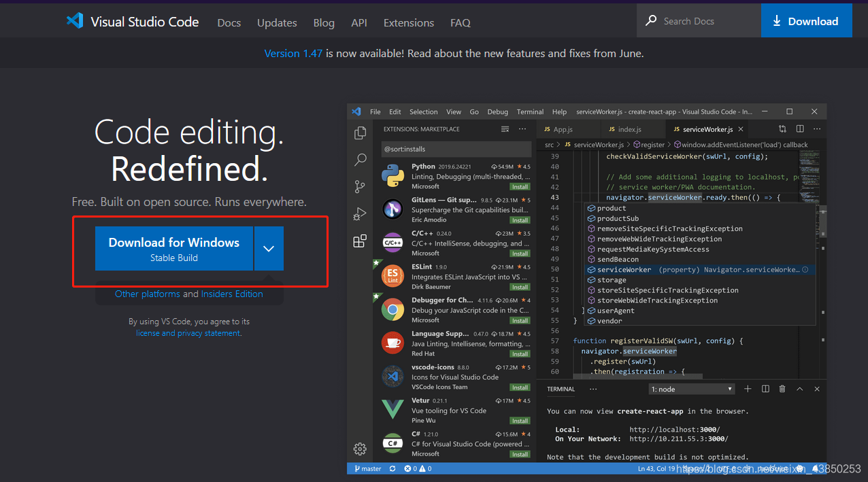Select the TERMINAL panel tab
Viewport: 868px width, 482px height.
tap(561, 389)
